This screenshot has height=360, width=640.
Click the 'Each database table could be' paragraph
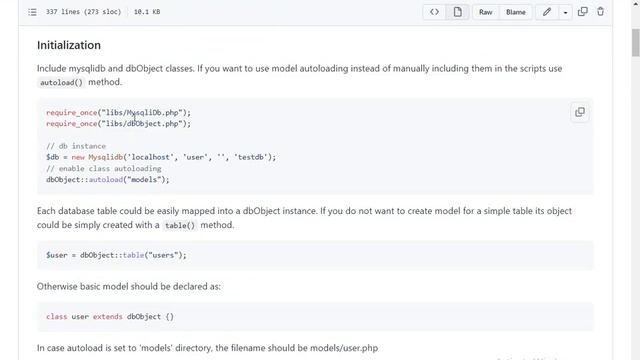[304, 218]
